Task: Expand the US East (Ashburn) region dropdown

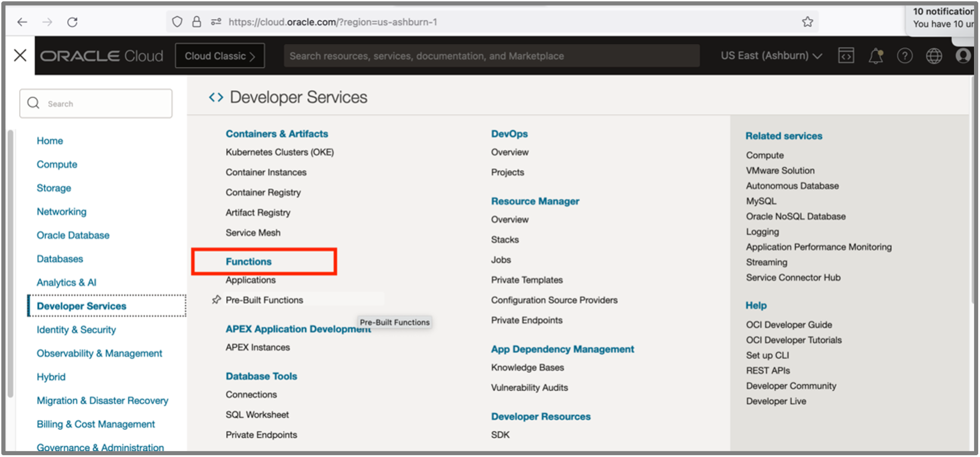Action: click(771, 56)
